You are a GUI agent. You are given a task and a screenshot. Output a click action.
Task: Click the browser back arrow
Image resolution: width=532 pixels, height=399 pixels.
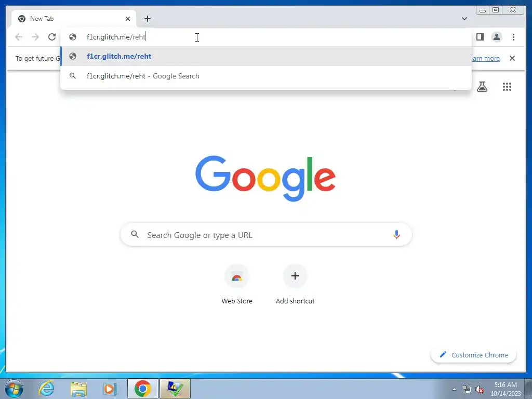19,37
